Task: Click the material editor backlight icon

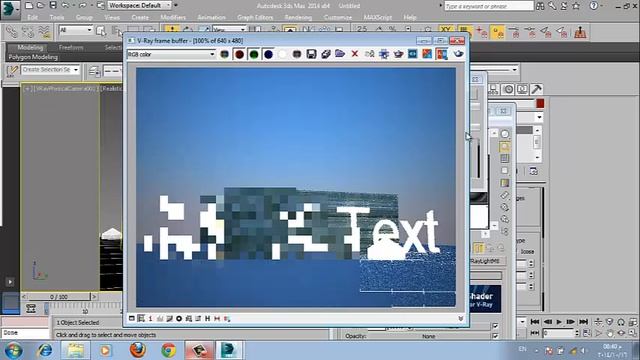Action: point(505,146)
